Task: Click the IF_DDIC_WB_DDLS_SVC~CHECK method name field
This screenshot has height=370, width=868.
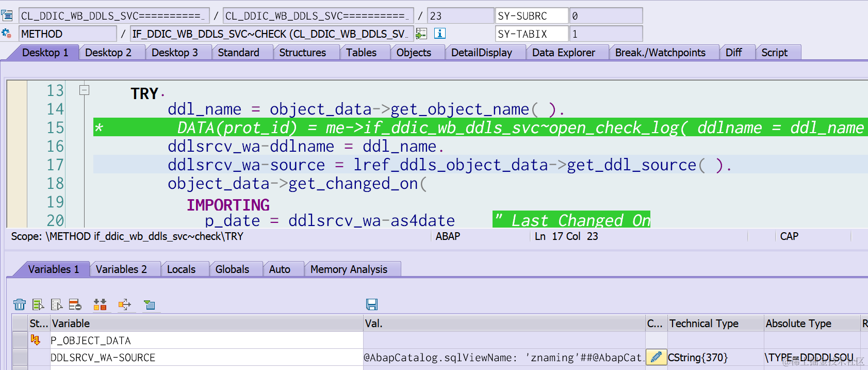Action: tap(271, 34)
